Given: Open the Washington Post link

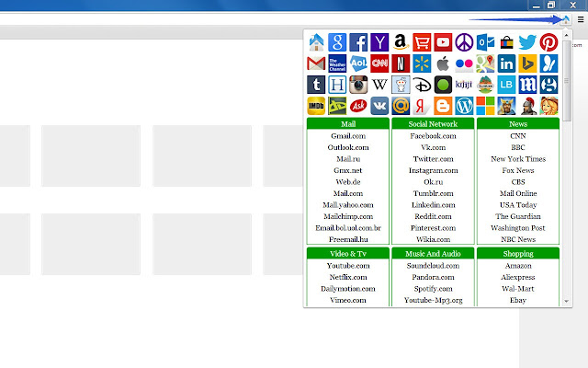Looking at the screenshot, I should coord(518,228).
